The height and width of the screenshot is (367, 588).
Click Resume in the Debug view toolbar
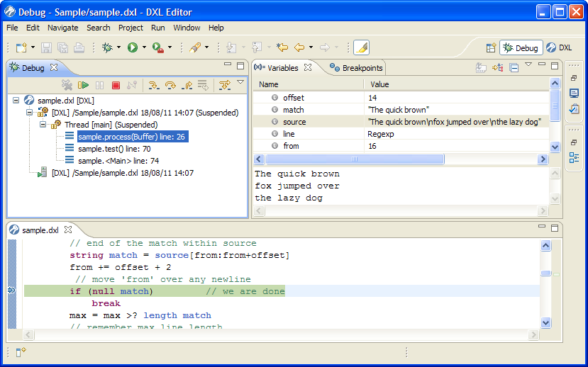[83, 86]
